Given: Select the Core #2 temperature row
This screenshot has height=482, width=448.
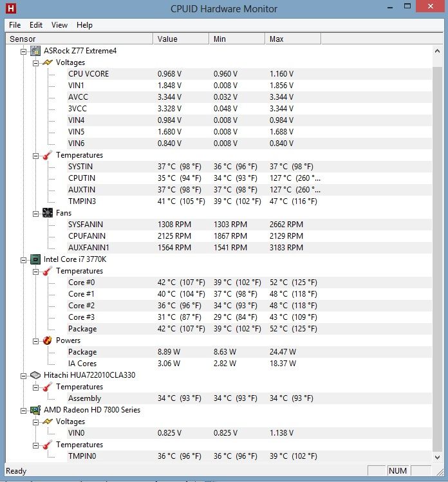Looking at the screenshot, I should [x=249, y=306].
